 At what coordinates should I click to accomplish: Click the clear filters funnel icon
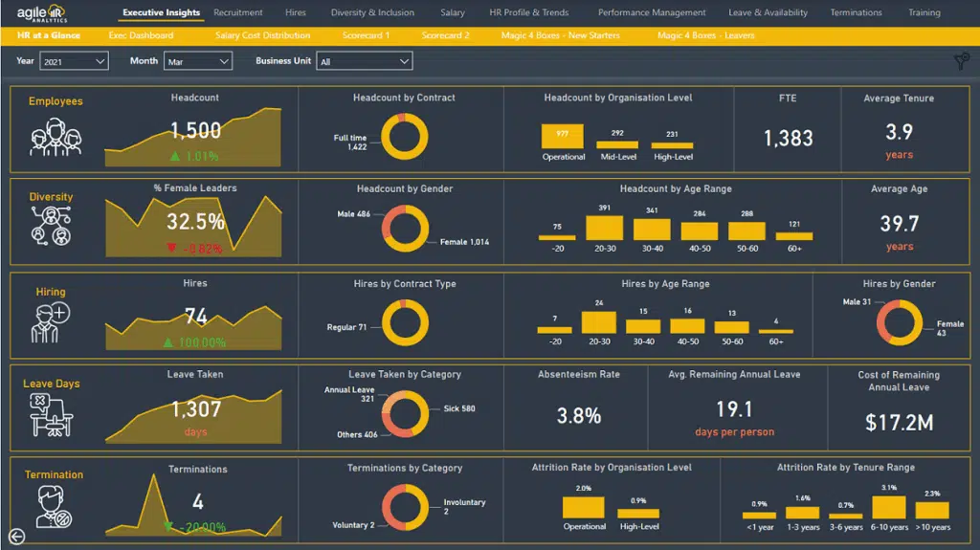961,62
